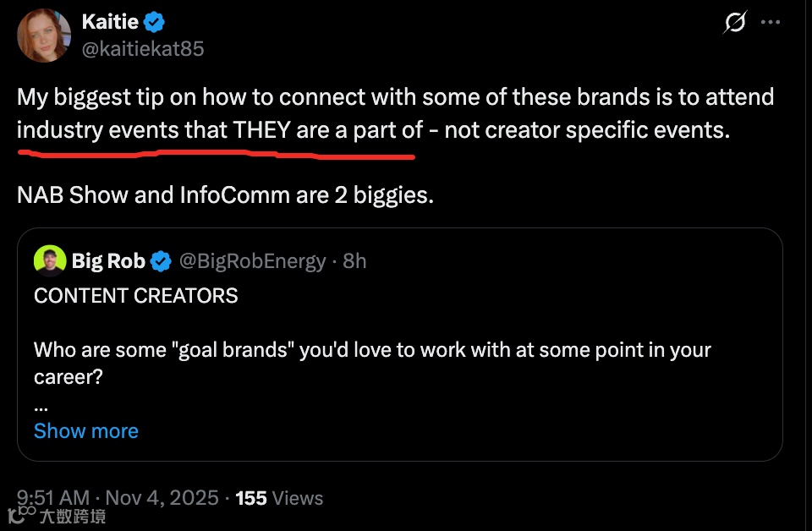Click the NAB Show and InfoComm line
The height and width of the screenshot is (531, 812).
[225, 194]
